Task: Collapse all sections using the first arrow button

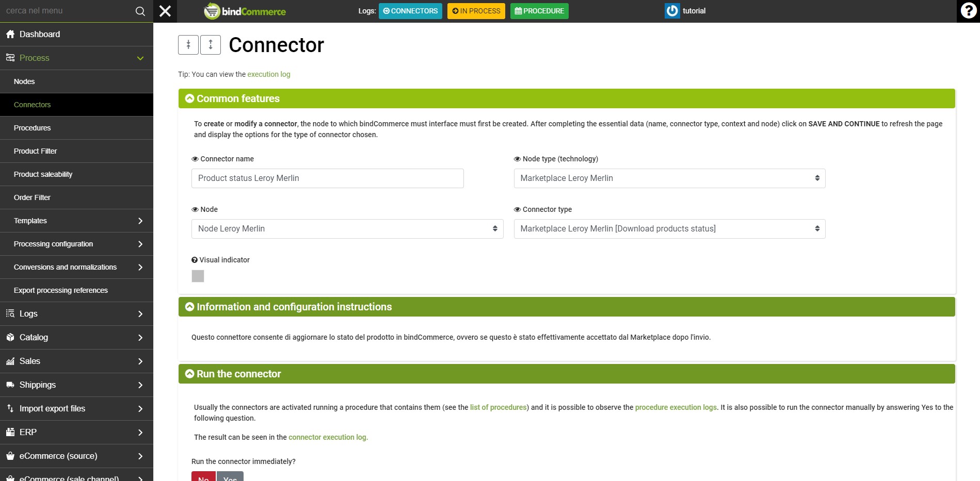Action: pyautogui.click(x=188, y=45)
